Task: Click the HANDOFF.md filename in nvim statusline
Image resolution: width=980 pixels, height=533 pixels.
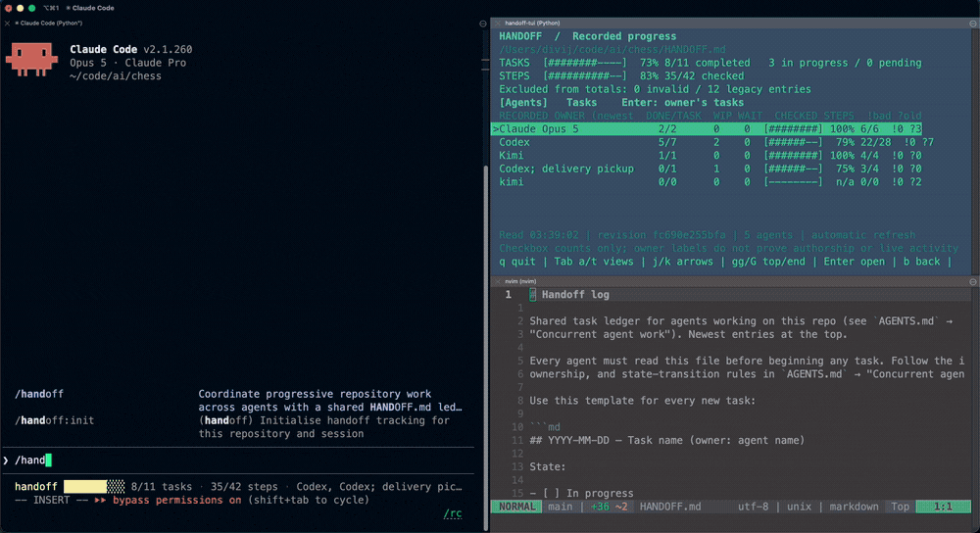Action: 670,507
